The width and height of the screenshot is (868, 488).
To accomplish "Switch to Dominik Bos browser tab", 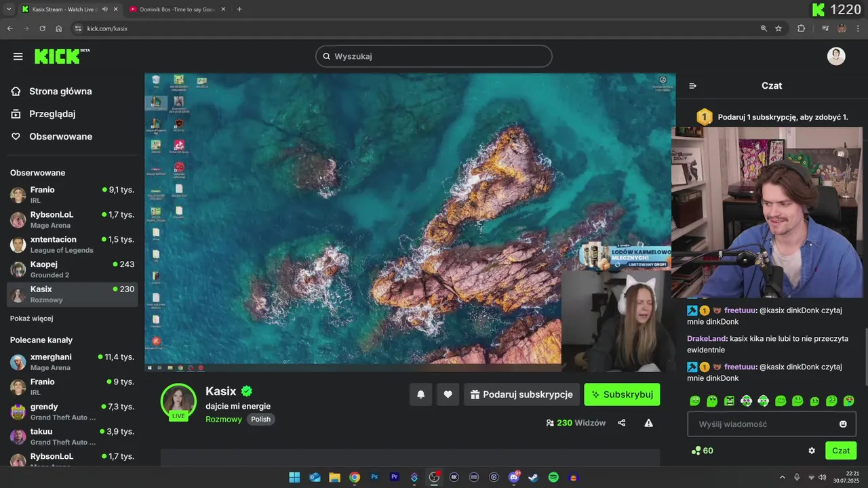I will click(176, 9).
